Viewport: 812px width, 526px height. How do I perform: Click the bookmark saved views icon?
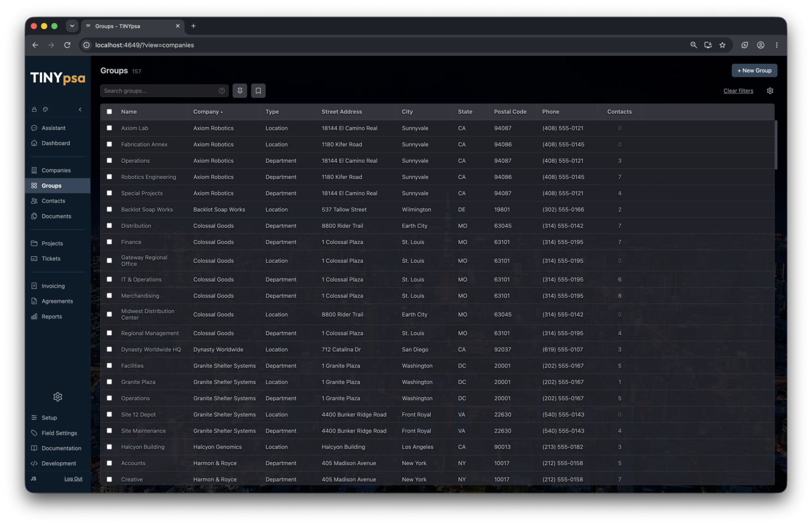click(x=258, y=90)
